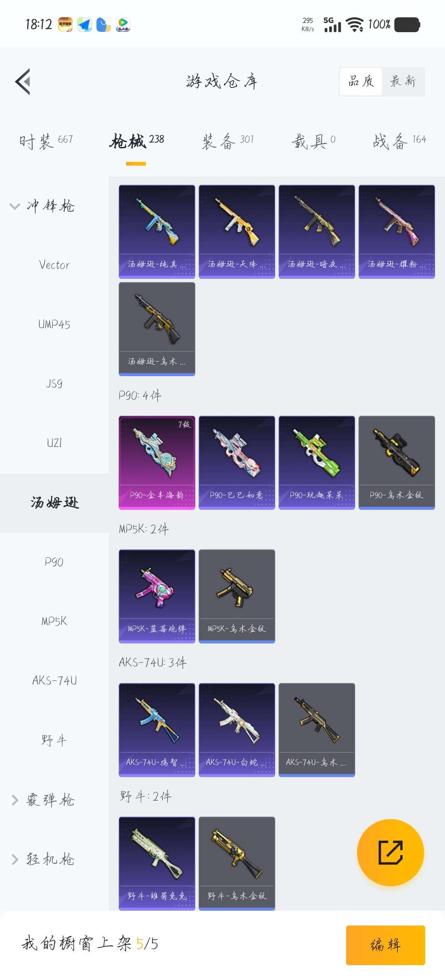
Task: Tap the Telegram status bar icon
Action: pyautogui.click(x=84, y=24)
